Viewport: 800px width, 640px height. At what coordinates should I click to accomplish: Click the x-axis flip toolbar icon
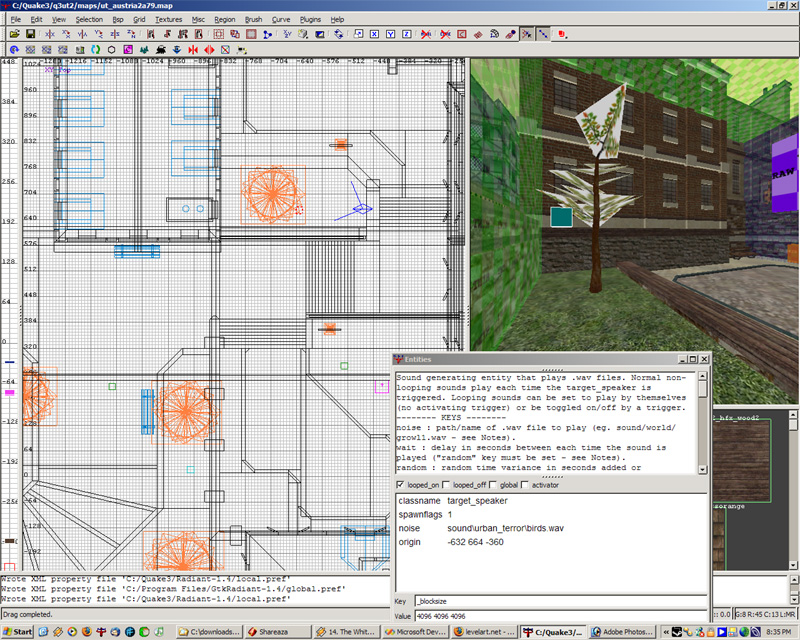click(52, 34)
